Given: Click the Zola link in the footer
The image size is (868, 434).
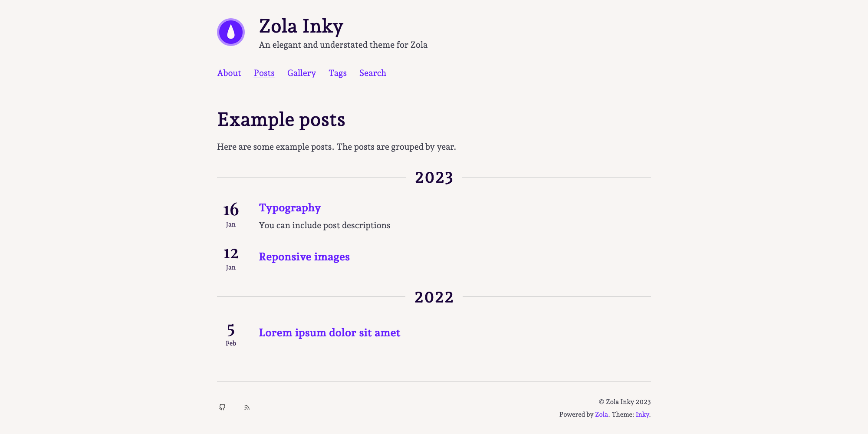Looking at the screenshot, I should (602, 414).
